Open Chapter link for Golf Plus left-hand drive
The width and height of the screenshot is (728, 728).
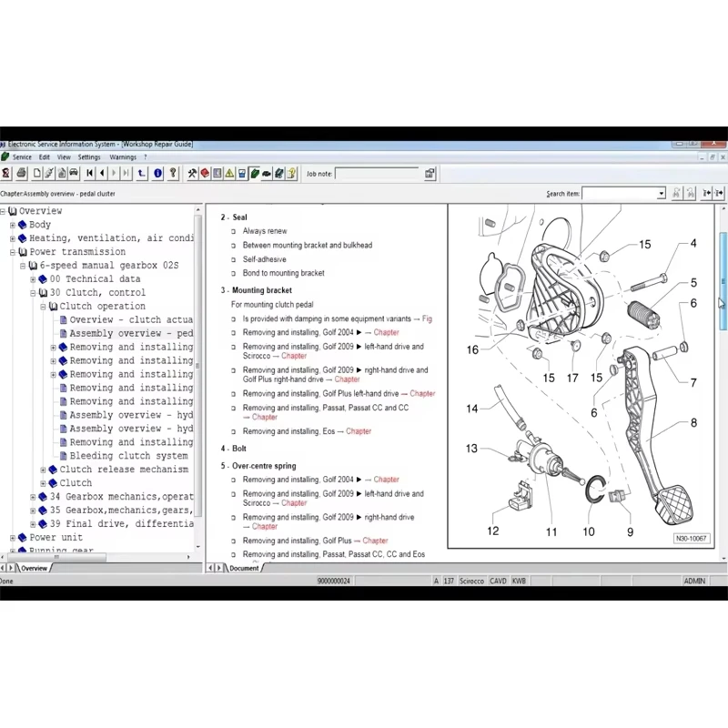click(422, 393)
